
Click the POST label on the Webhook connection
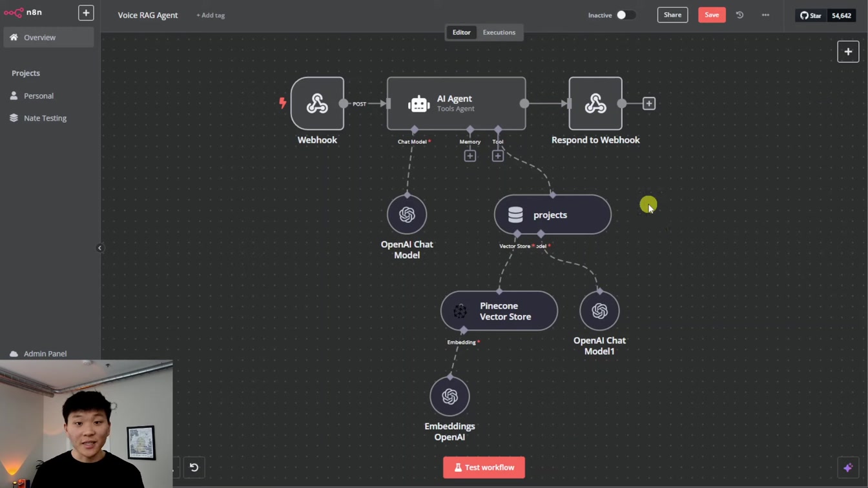pyautogui.click(x=360, y=104)
